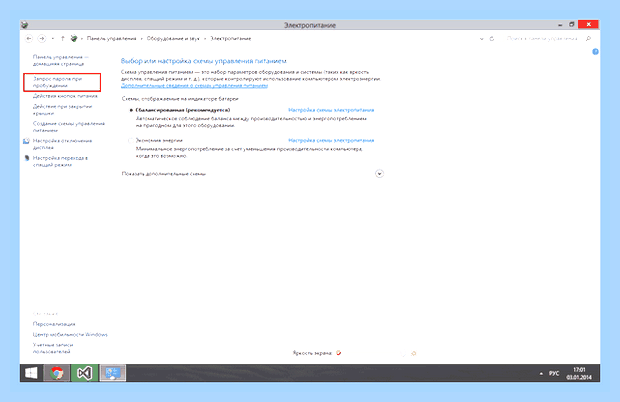The width and height of the screenshot is (620, 402).
Task: Select the 'Сбалансированная (рекомендуется)' plan radio button
Action: [x=131, y=110]
